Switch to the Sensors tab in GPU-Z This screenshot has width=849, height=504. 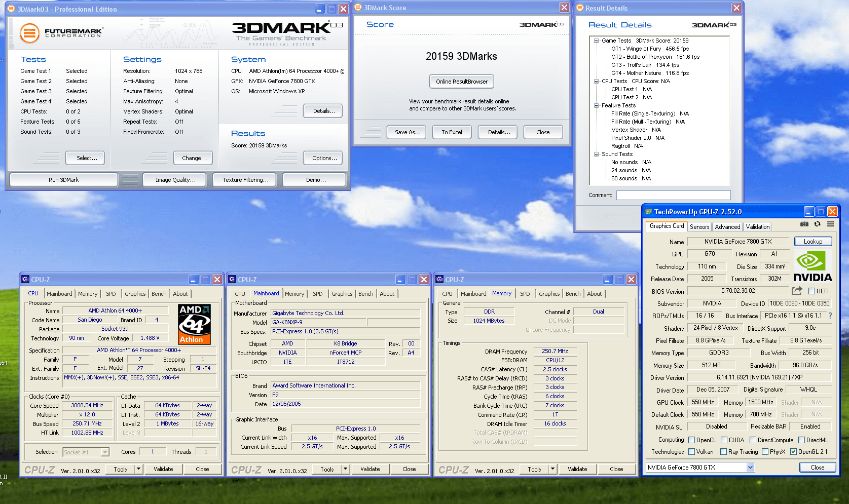pyautogui.click(x=699, y=227)
